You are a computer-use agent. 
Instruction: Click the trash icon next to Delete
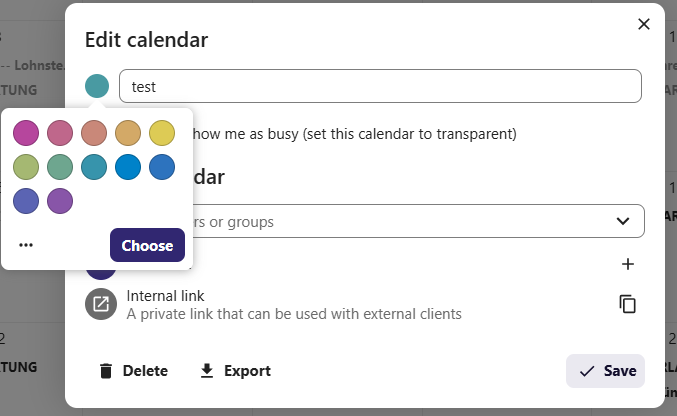tap(106, 371)
